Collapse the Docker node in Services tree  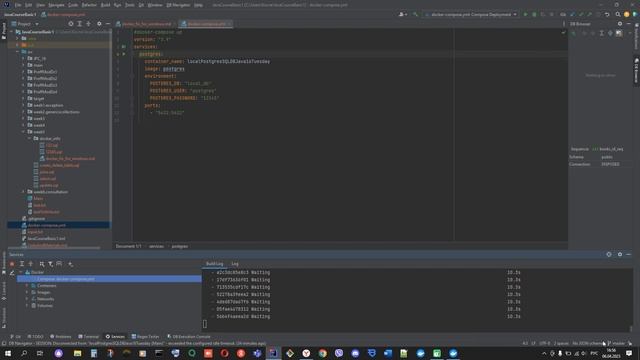[21, 272]
